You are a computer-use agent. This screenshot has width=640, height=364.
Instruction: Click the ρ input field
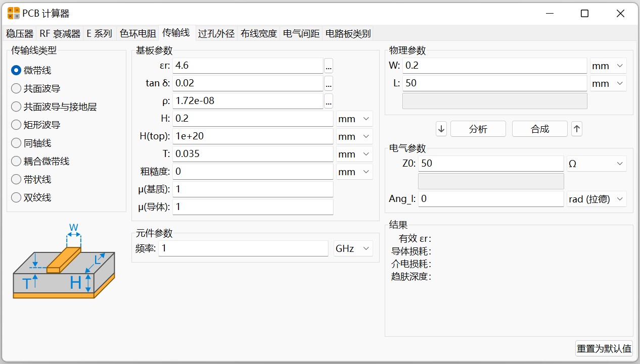click(248, 101)
